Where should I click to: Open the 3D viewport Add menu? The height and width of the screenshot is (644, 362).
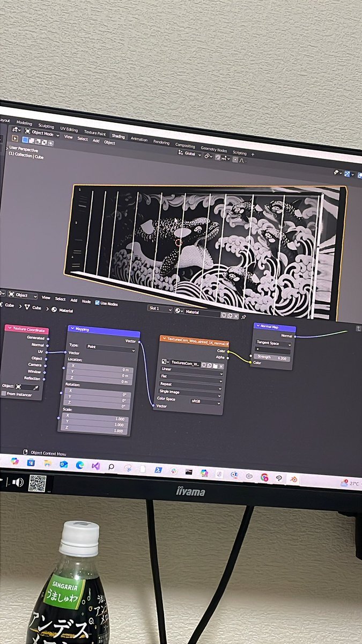coord(96,141)
